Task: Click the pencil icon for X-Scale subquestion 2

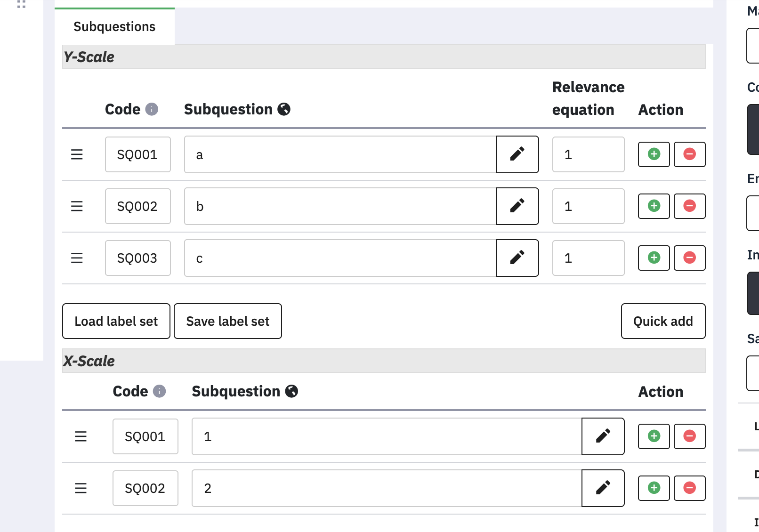Action: pos(603,488)
